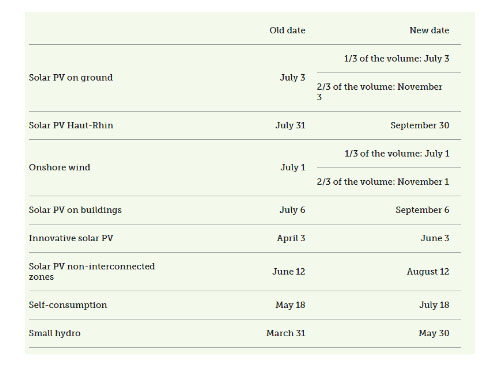Select the "Solar PV on ground" row label

coord(71,78)
